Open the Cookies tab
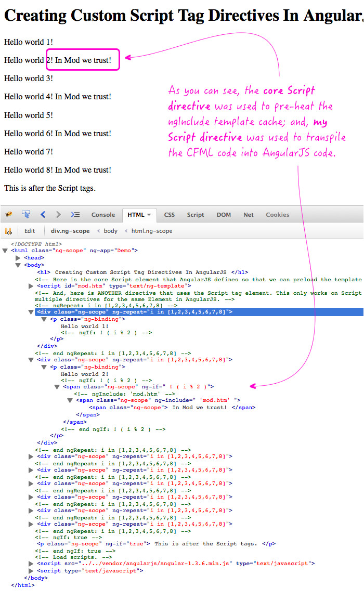The width and height of the screenshot is (364, 601). tap(277, 215)
